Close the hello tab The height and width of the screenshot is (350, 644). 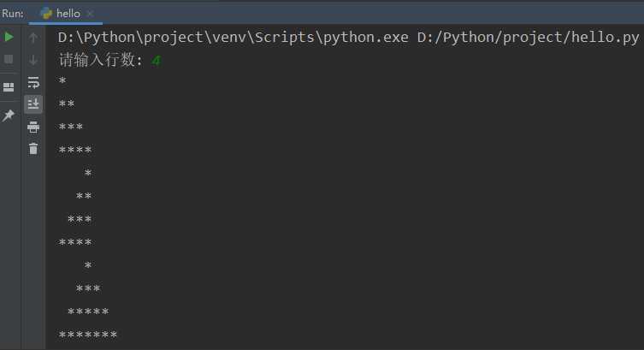pos(90,14)
